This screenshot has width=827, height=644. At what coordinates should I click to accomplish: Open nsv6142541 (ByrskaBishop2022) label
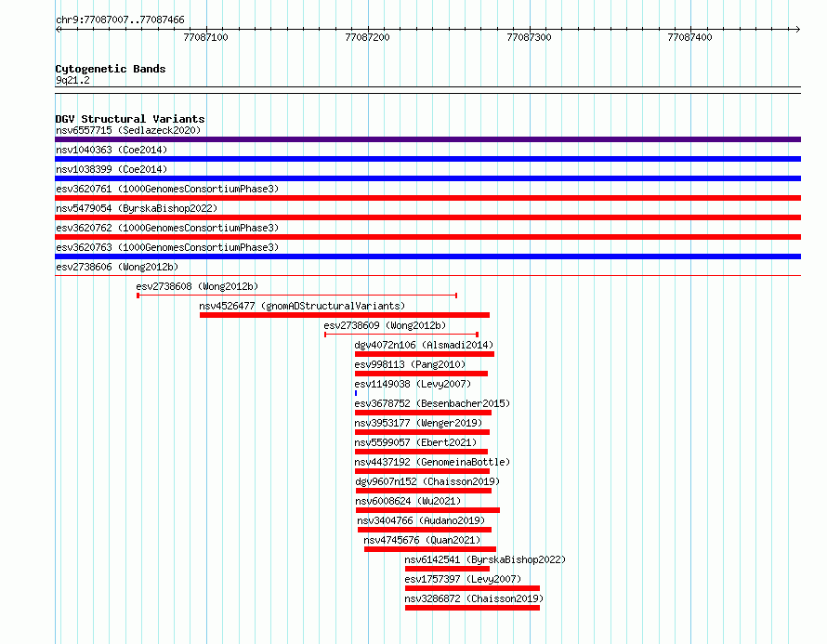click(x=485, y=559)
